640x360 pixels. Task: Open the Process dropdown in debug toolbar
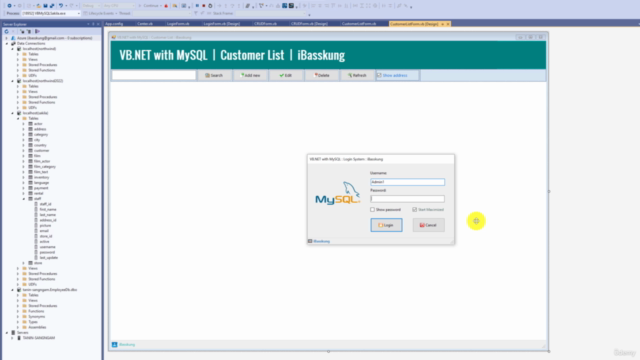78,13
